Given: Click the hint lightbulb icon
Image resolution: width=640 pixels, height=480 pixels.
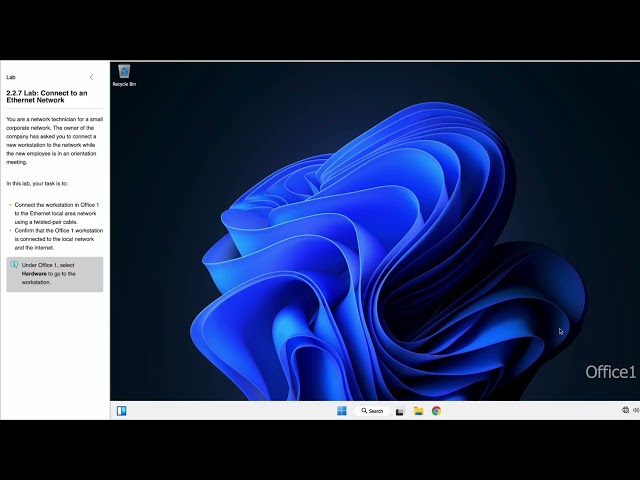Looking at the screenshot, I should [14, 265].
